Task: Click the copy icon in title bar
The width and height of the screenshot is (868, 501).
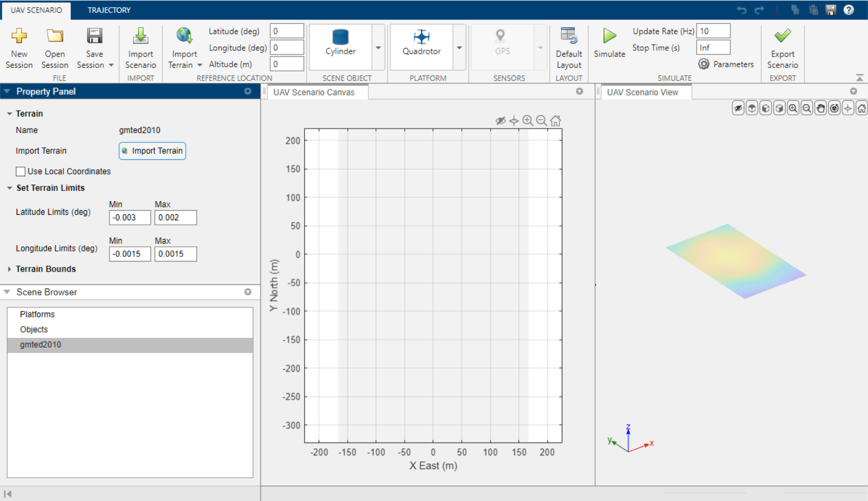Action: 795,10
